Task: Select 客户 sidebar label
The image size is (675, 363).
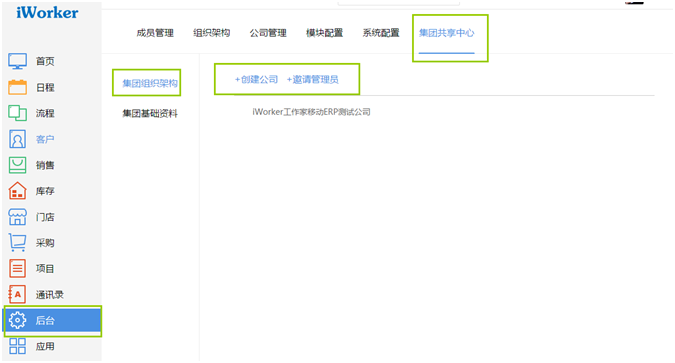Action: pyautogui.click(x=45, y=139)
